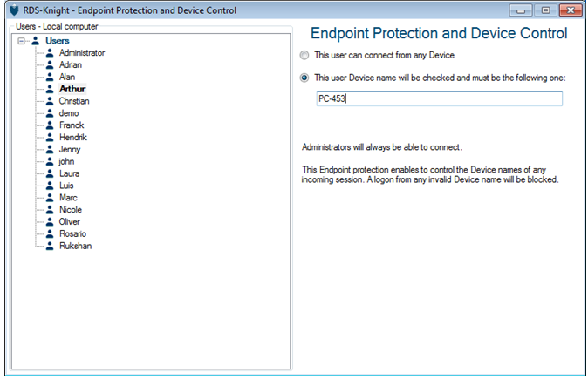Click the user icon next to Rukshan
The height and width of the screenshot is (379, 588).
tap(50, 246)
